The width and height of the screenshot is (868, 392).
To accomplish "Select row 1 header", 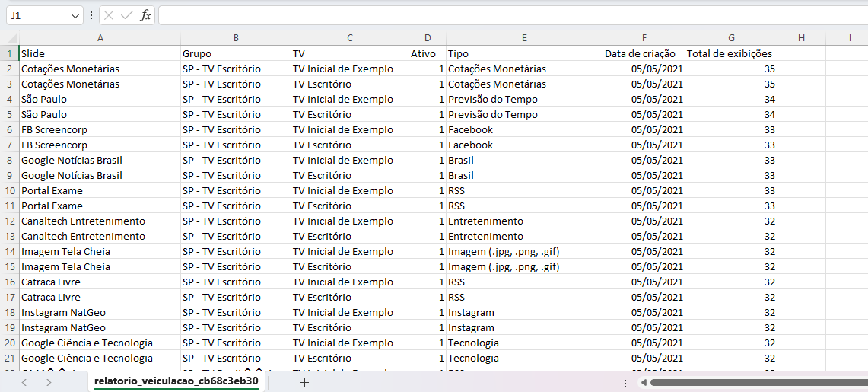I will click(x=9, y=54).
